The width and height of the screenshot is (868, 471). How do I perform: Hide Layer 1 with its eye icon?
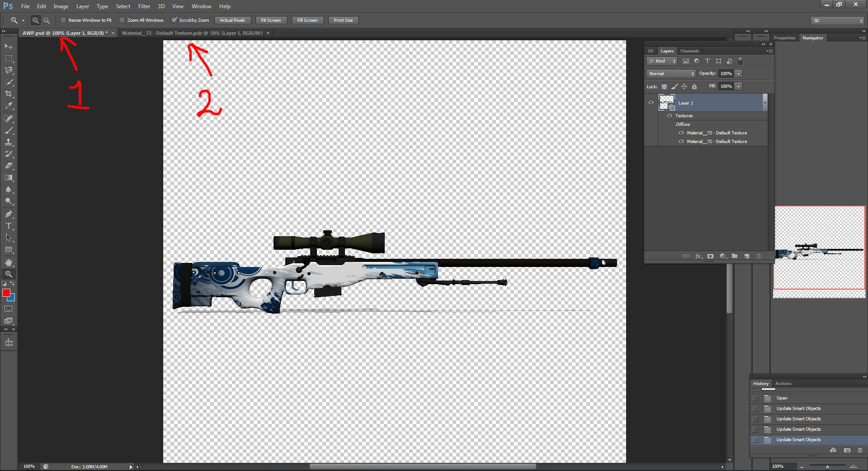coord(651,103)
